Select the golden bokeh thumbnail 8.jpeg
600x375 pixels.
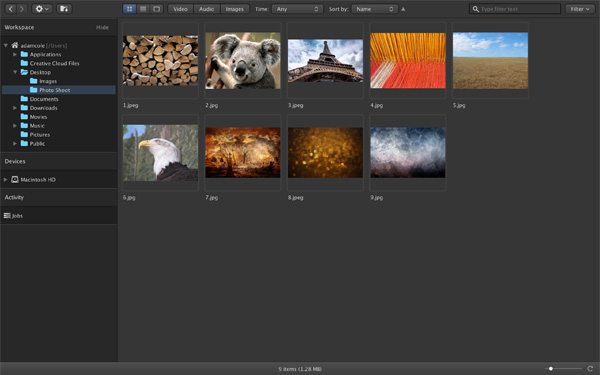325,153
